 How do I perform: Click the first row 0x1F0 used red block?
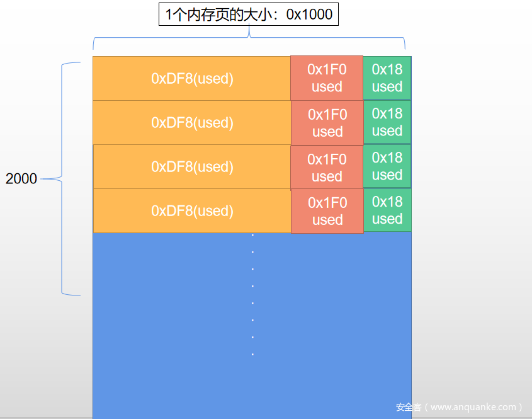327,78
